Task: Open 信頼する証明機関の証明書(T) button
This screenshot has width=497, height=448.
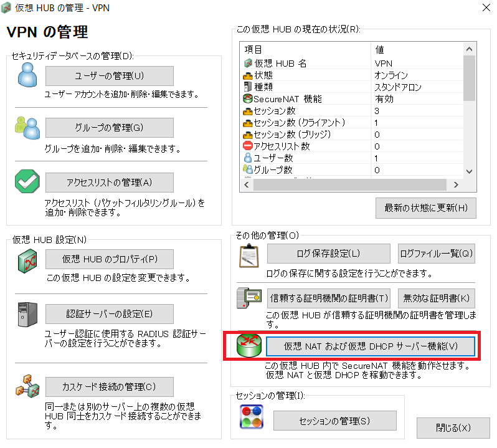Action: point(328,298)
